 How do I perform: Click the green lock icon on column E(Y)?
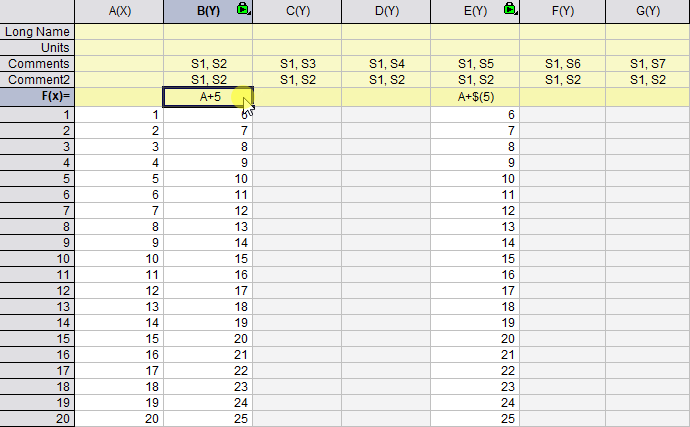point(510,10)
